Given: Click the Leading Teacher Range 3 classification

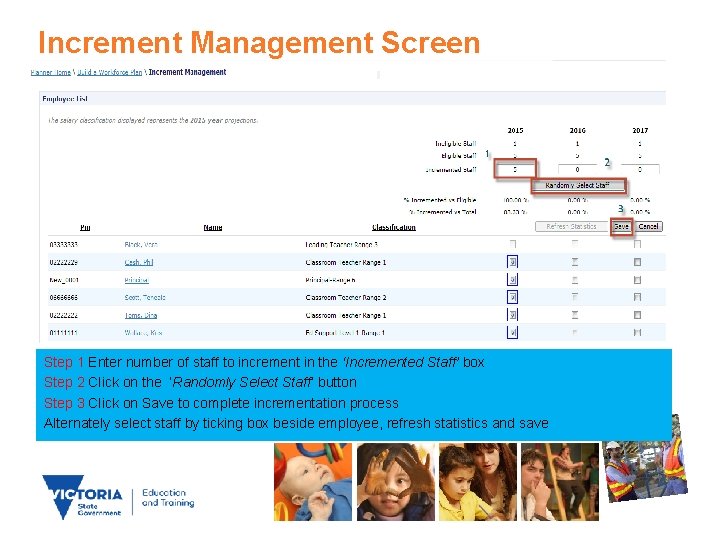Looking at the screenshot, I should [x=341, y=245].
